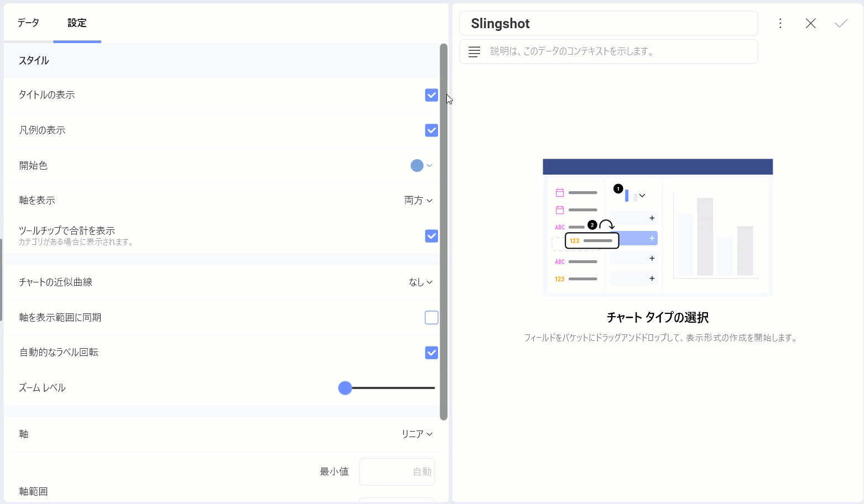864x504 pixels.
Task: Open the 開始色 color picker
Action: pos(421,165)
